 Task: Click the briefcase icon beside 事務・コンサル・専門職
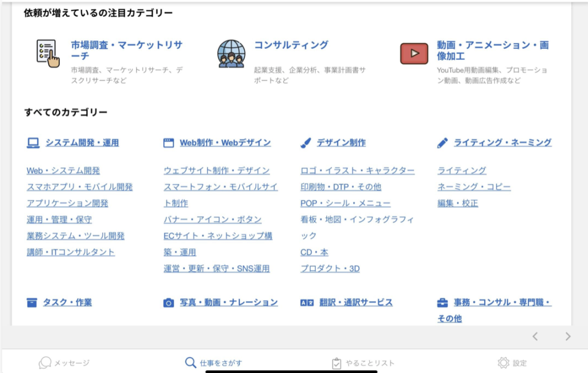click(x=442, y=303)
